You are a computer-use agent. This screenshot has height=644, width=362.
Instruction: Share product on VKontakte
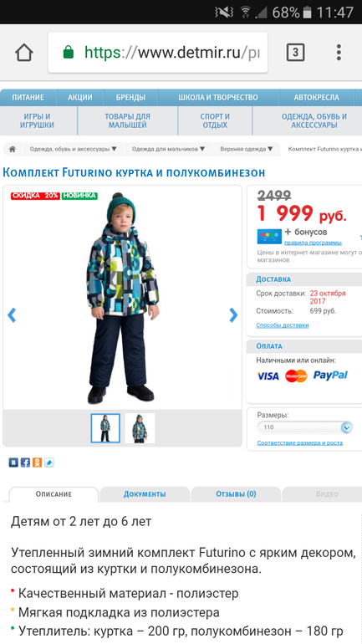(13, 463)
